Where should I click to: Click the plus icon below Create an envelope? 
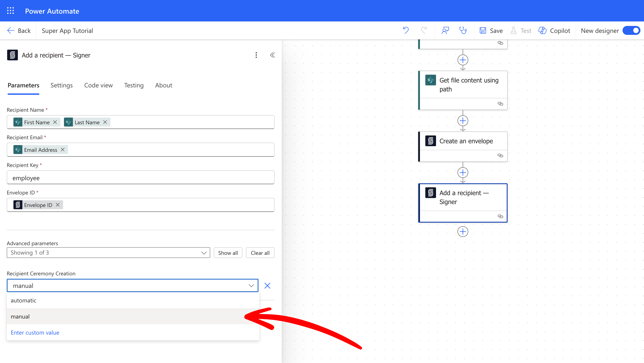(x=463, y=172)
